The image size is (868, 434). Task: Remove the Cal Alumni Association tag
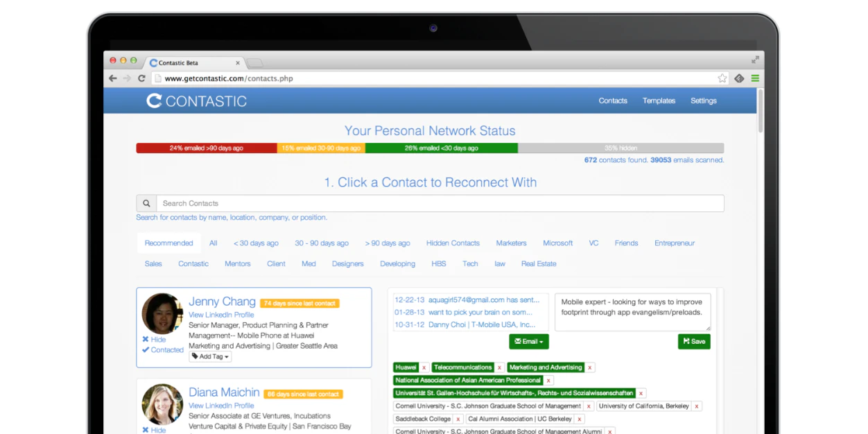[x=580, y=419]
